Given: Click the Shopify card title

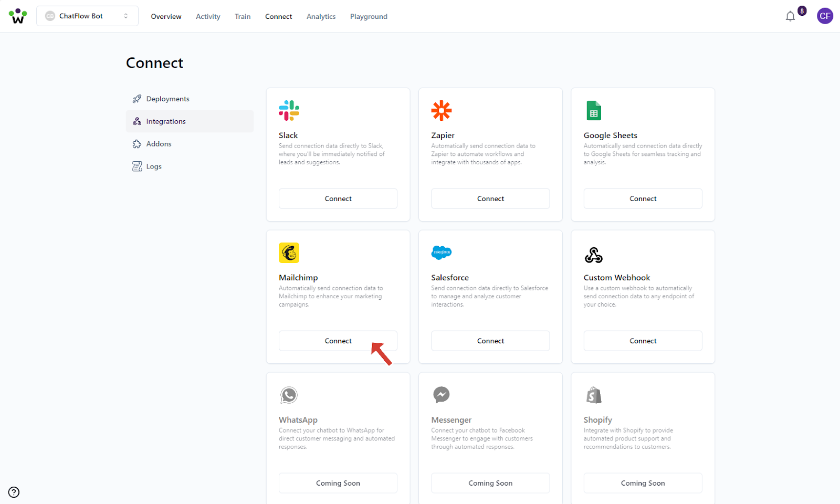Looking at the screenshot, I should point(597,420).
